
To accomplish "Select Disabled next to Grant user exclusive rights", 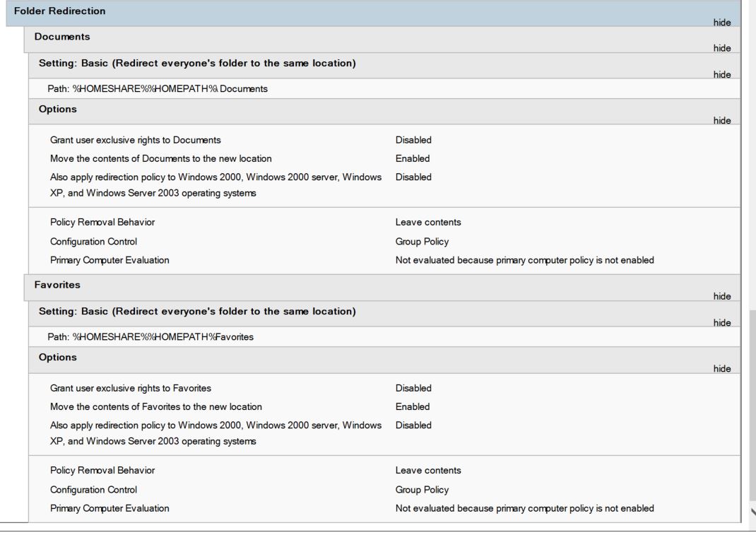I will pyautogui.click(x=413, y=140).
